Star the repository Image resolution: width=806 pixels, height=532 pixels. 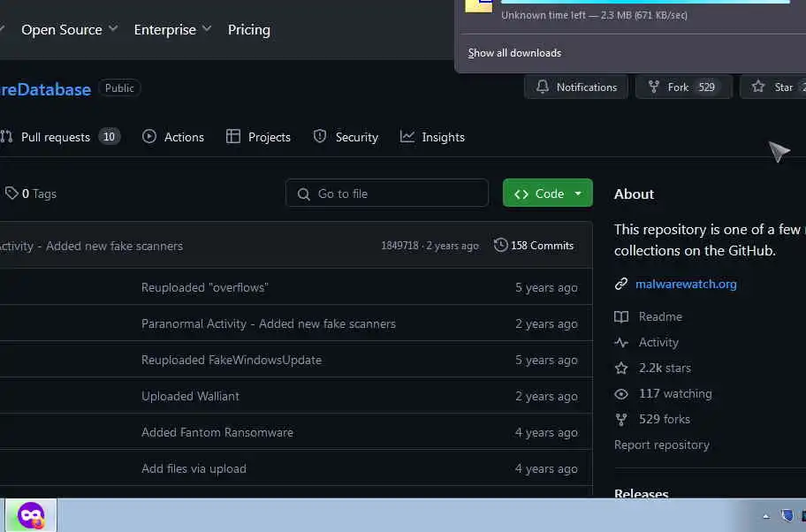[773, 87]
